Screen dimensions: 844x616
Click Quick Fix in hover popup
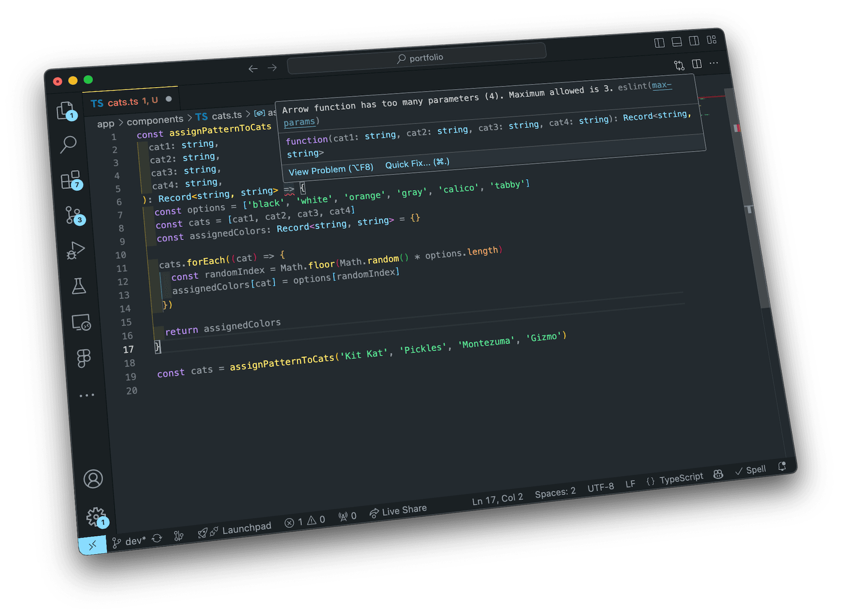[417, 163]
